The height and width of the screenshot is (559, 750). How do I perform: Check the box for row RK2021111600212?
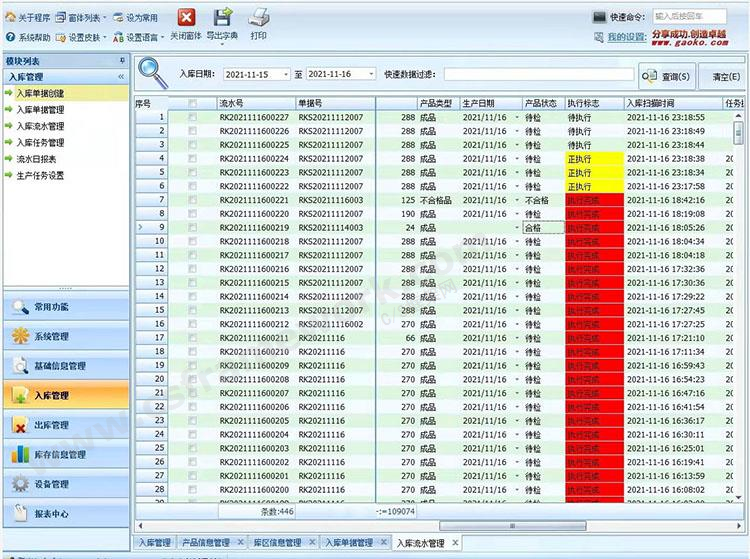point(192,324)
